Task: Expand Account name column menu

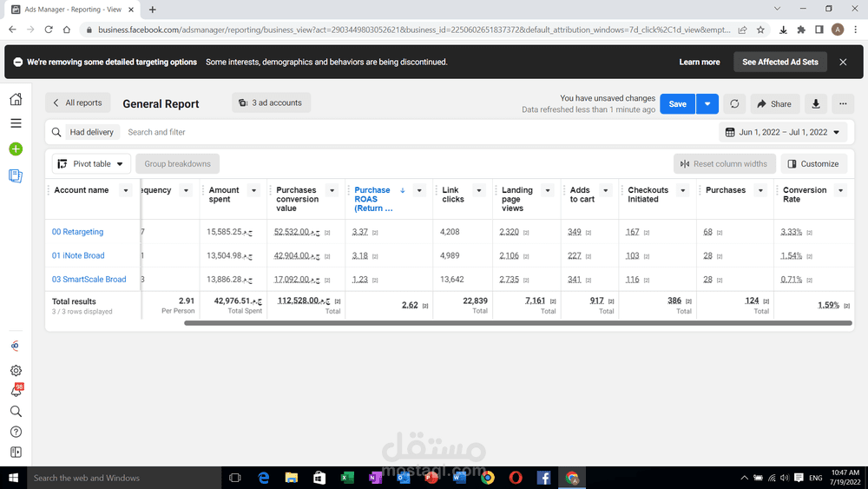Action: coord(126,190)
